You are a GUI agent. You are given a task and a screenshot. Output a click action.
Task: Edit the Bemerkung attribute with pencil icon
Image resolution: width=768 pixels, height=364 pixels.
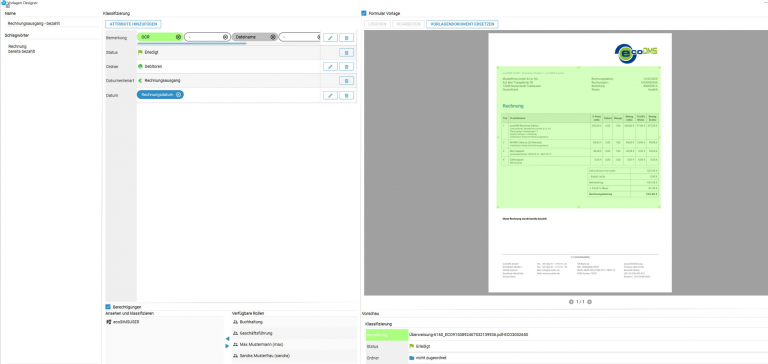(x=330, y=38)
